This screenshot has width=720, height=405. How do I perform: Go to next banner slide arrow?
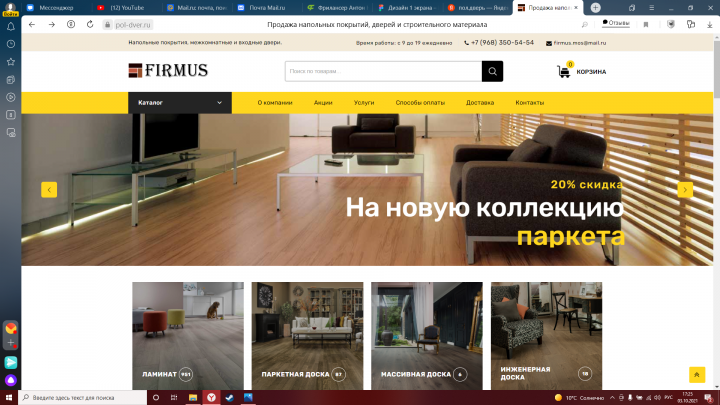pos(685,190)
